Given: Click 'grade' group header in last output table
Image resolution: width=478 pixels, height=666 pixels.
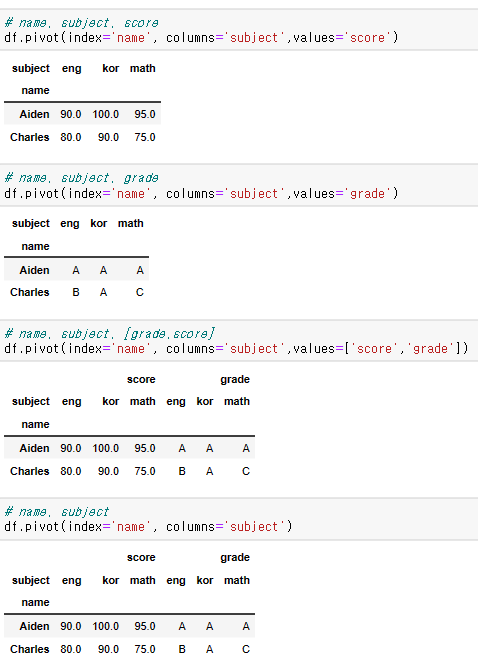Looking at the screenshot, I should point(235,557).
